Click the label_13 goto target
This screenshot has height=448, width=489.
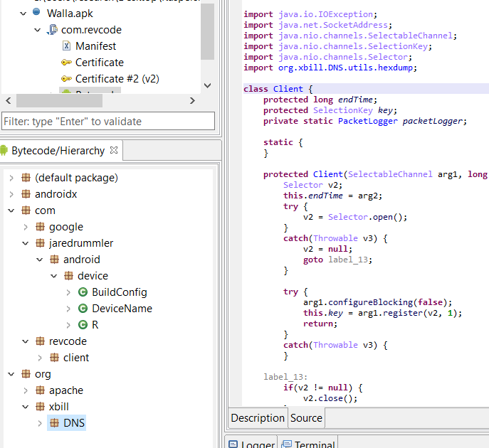pyautogui.click(x=348, y=260)
